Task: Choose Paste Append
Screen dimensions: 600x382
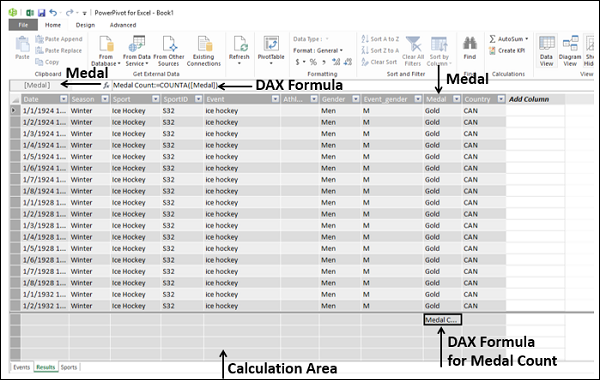Action: pos(59,39)
